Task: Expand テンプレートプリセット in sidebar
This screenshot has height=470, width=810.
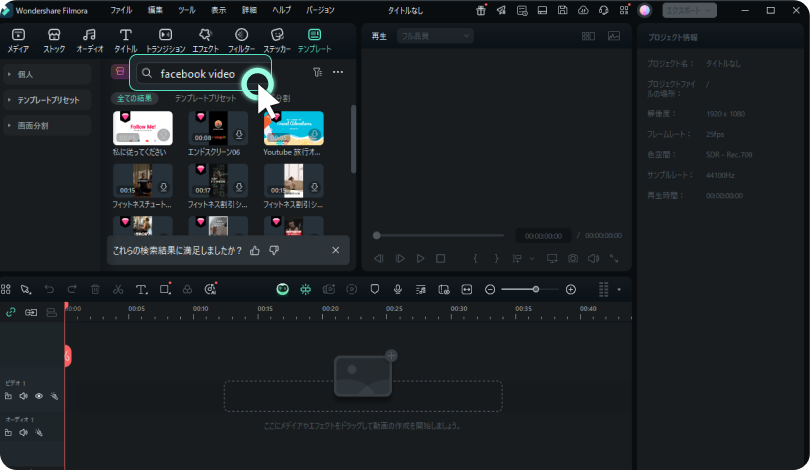Action: [x=47, y=100]
